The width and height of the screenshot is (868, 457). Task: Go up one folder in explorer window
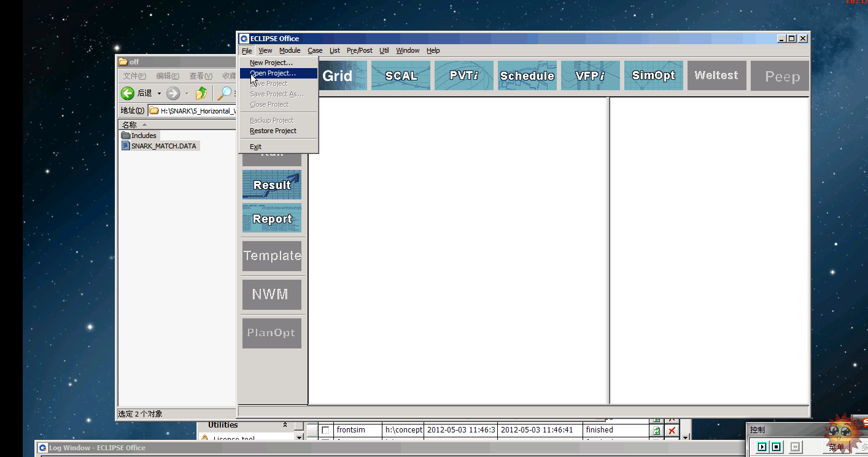pyautogui.click(x=201, y=93)
